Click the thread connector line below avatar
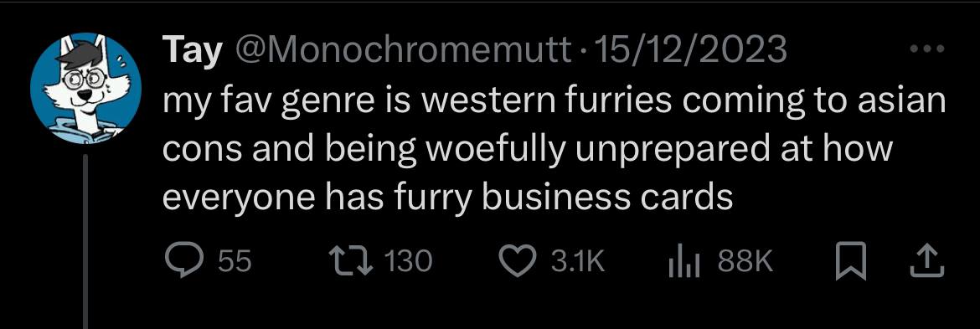980x329 pixels. (x=86, y=241)
